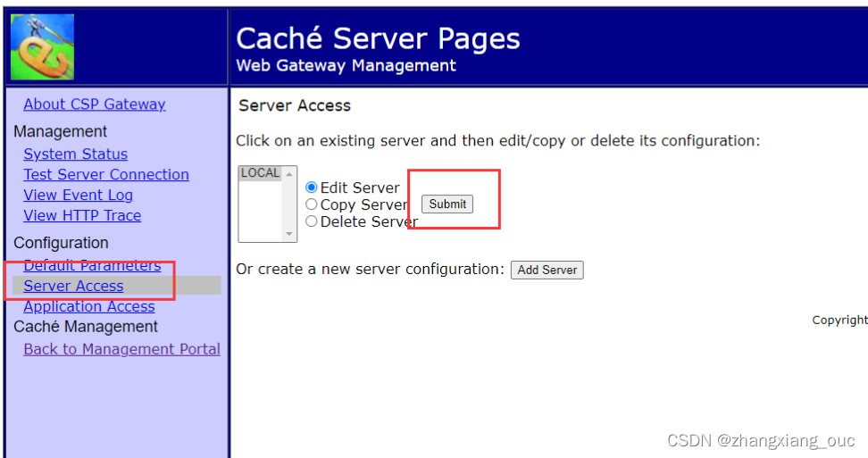Click the Caché Management section heading
Viewport: 868px width, 458px height.
tap(86, 327)
